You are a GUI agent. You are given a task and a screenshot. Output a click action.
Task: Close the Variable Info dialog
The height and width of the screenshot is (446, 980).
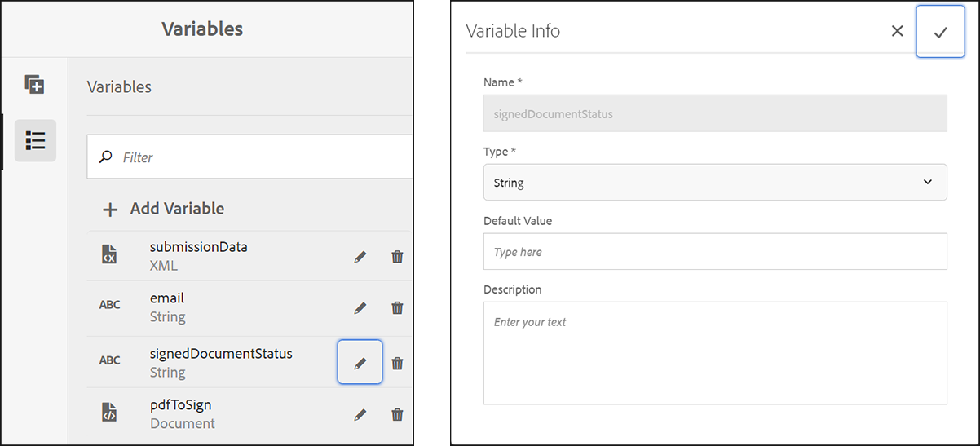[897, 31]
